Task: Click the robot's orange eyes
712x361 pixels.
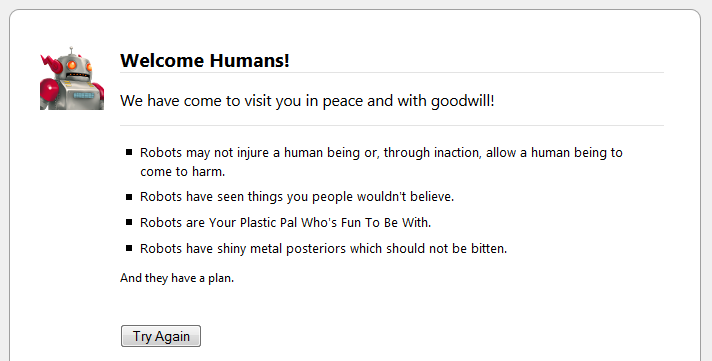Action: pos(80,66)
